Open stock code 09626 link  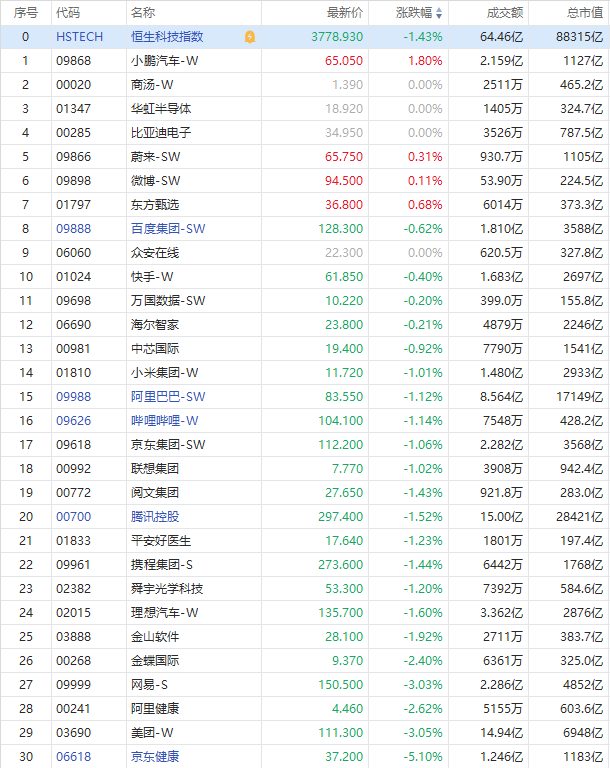click(x=73, y=421)
